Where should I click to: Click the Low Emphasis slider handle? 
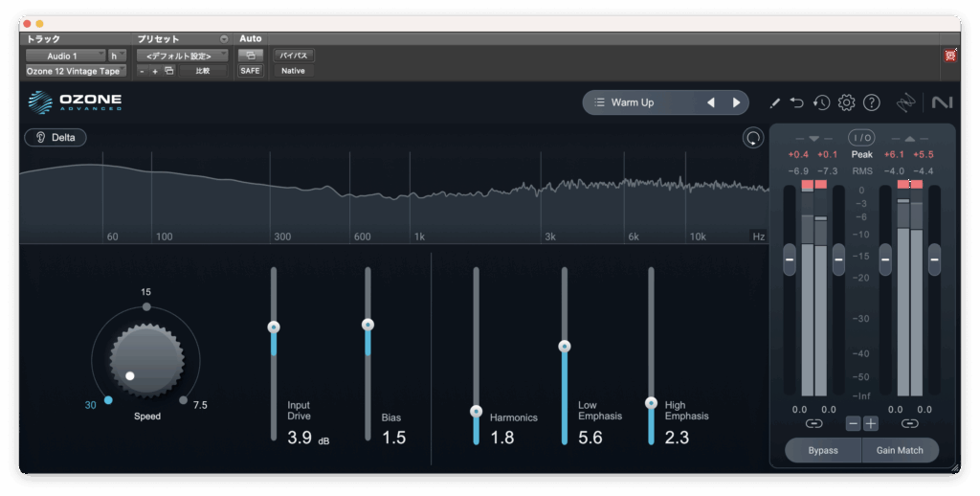(x=565, y=347)
